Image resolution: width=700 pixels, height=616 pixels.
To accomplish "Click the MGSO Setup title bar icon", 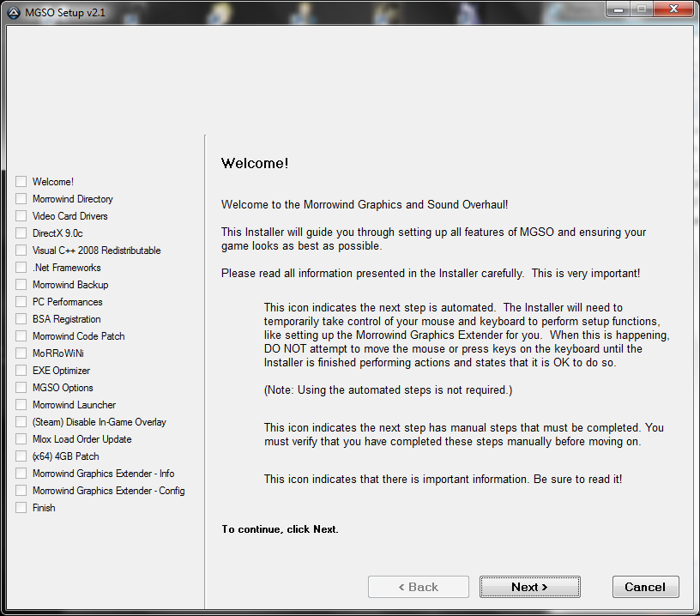I will coord(15,9).
